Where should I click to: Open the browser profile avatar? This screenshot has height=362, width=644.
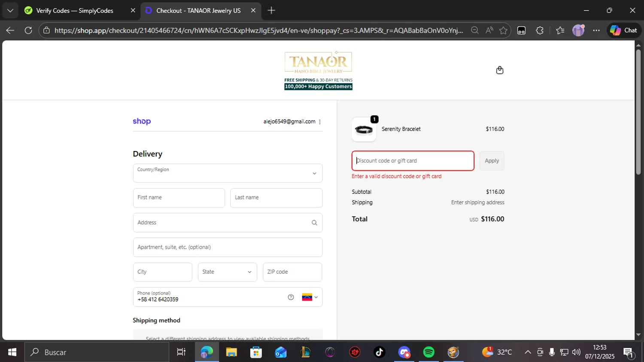tap(578, 30)
